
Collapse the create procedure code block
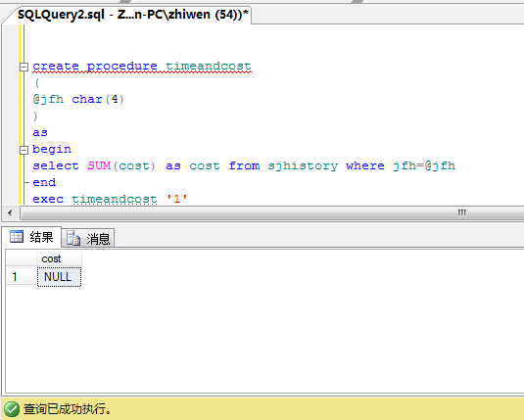click(x=24, y=67)
